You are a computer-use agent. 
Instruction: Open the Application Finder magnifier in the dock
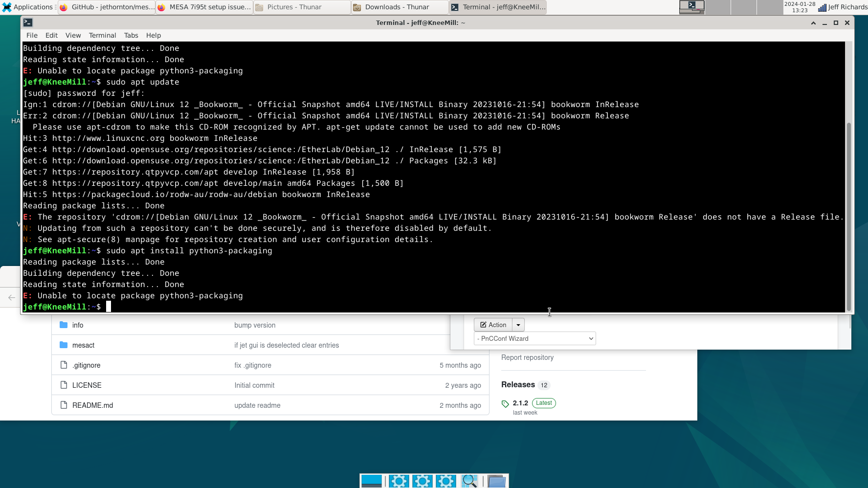point(469,481)
